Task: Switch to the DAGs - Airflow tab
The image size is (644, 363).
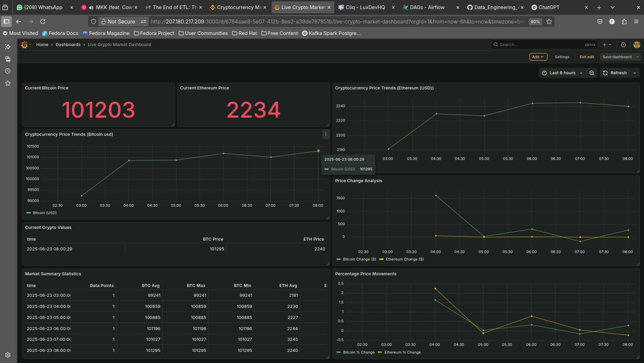Action: [x=430, y=8]
